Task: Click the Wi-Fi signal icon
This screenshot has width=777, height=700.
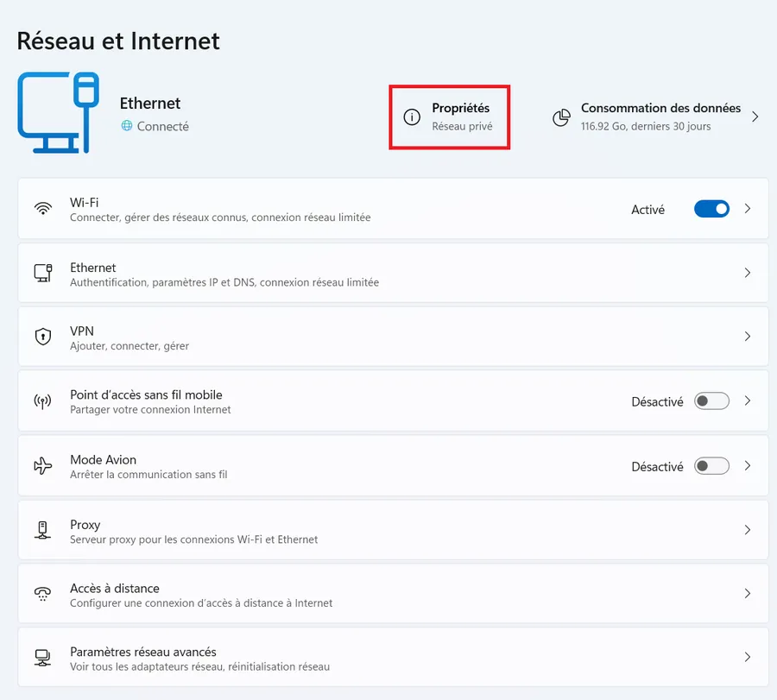Action: pyautogui.click(x=43, y=209)
